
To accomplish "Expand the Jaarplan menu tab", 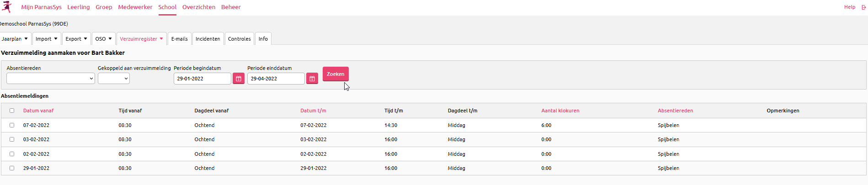I will [x=15, y=39].
